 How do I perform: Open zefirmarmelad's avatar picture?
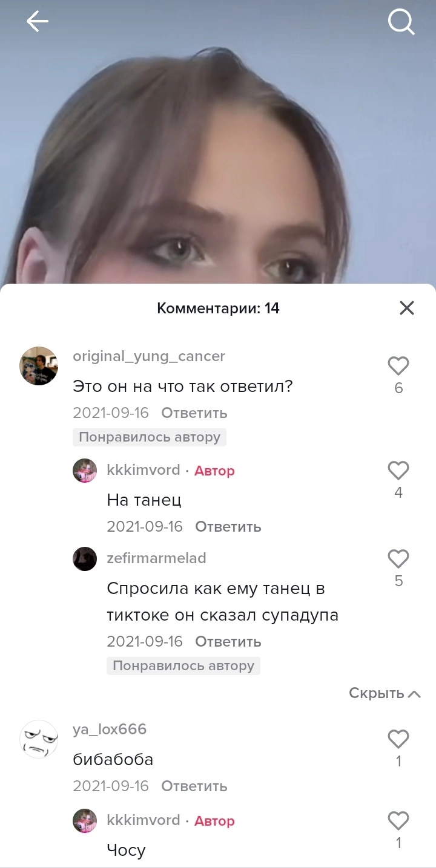[85, 559]
